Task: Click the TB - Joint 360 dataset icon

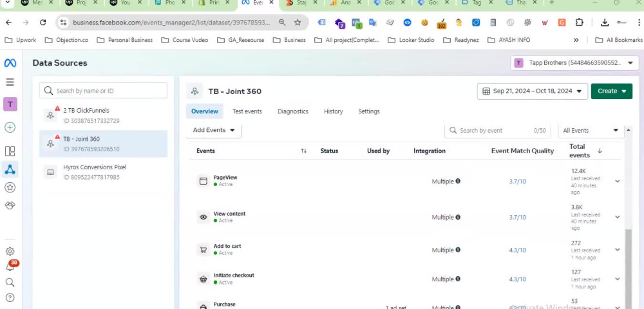Action: pyautogui.click(x=194, y=91)
